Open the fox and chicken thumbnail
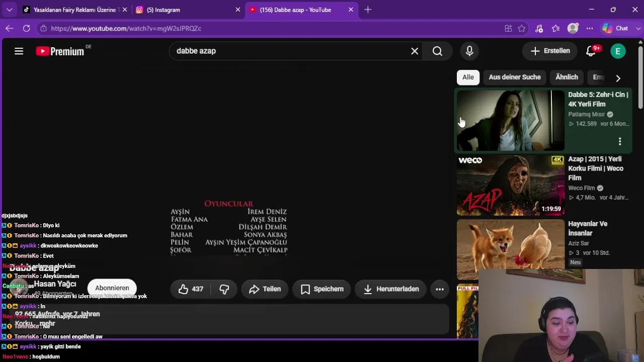This screenshot has width=644, height=362. coord(511,249)
